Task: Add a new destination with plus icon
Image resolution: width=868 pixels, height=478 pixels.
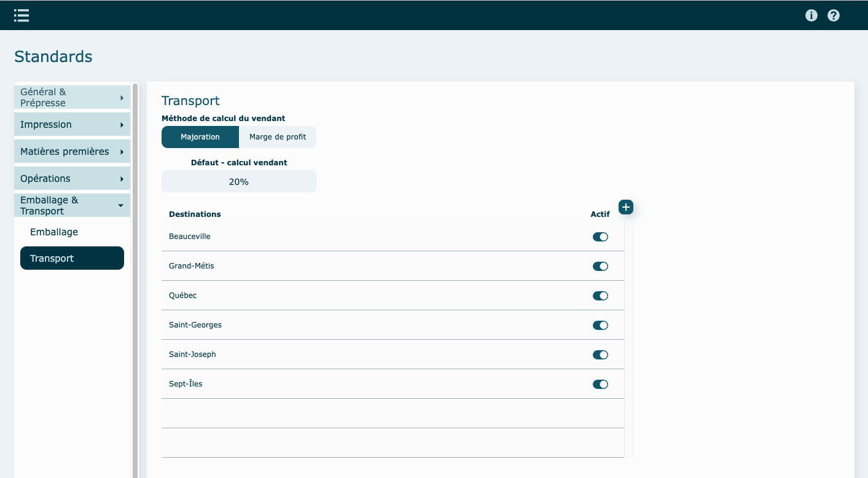Action: (x=625, y=207)
